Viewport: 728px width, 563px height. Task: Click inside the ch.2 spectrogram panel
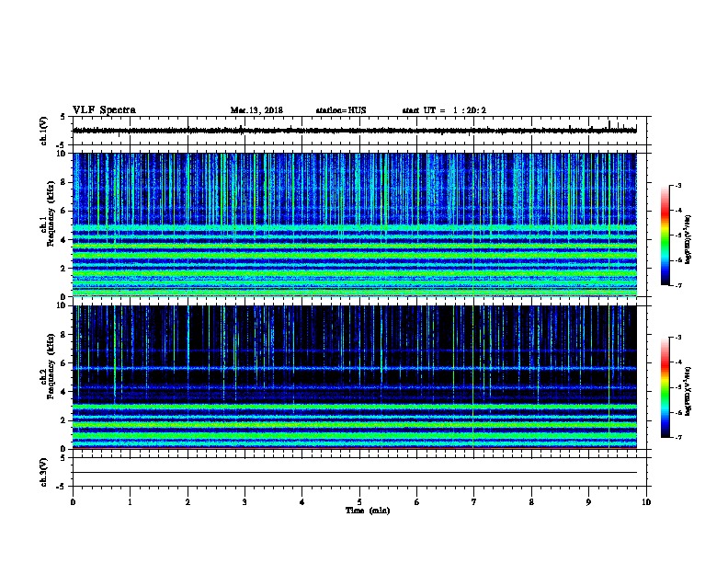355,377
